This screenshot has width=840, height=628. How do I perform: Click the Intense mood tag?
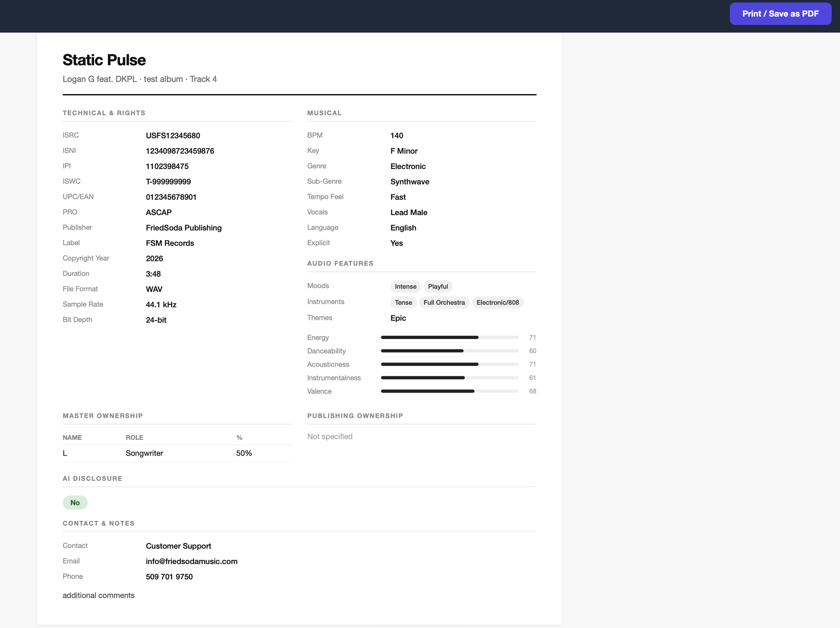coord(405,287)
